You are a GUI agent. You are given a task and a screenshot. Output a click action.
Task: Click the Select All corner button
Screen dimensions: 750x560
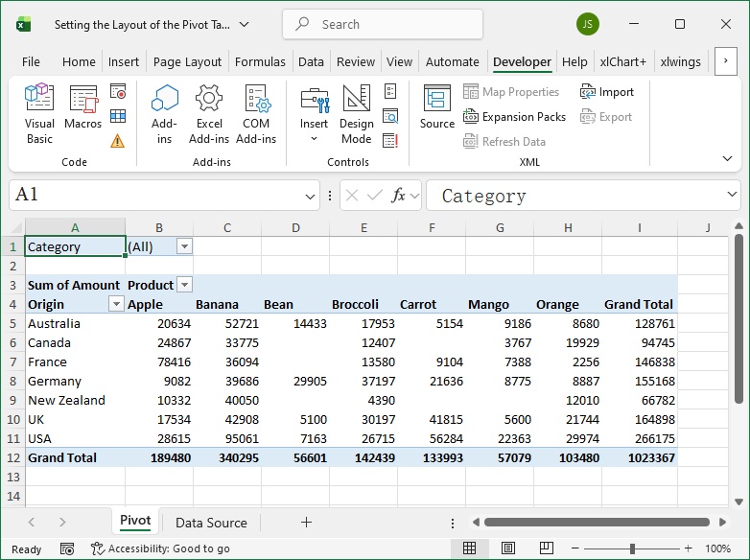[15, 227]
